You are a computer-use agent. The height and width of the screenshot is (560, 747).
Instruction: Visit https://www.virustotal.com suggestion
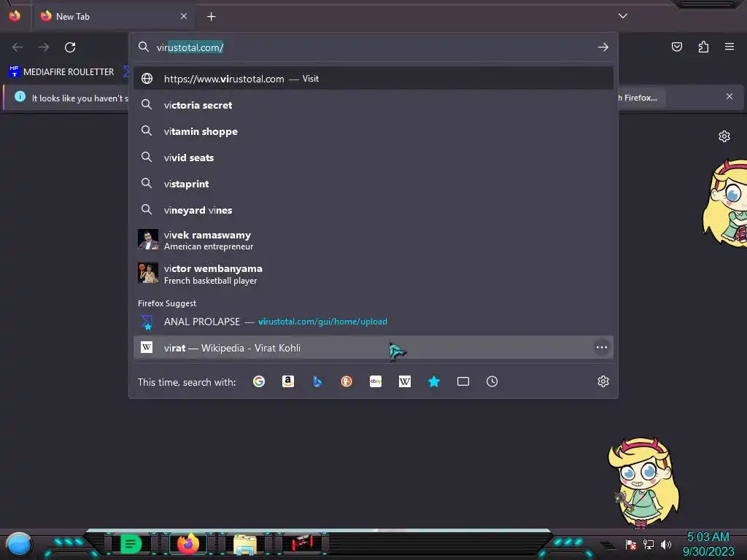coord(373,79)
